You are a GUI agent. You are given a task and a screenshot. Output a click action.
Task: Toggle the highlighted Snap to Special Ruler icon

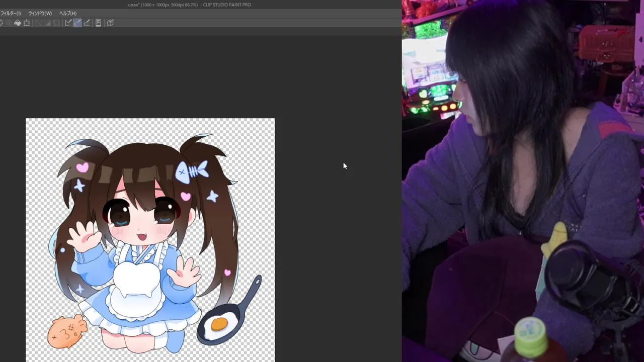(x=77, y=23)
